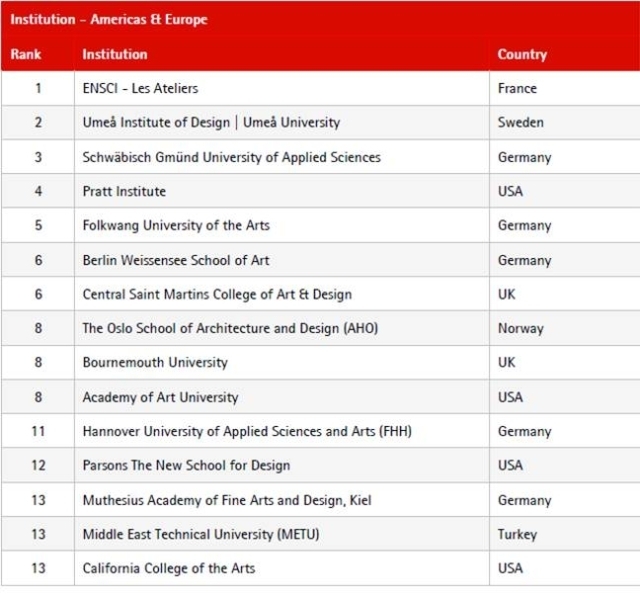The height and width of the screenshot is (599, 640).
Task: Select the ENSCI - Les Ateliers entry
Action: [140, 88]
